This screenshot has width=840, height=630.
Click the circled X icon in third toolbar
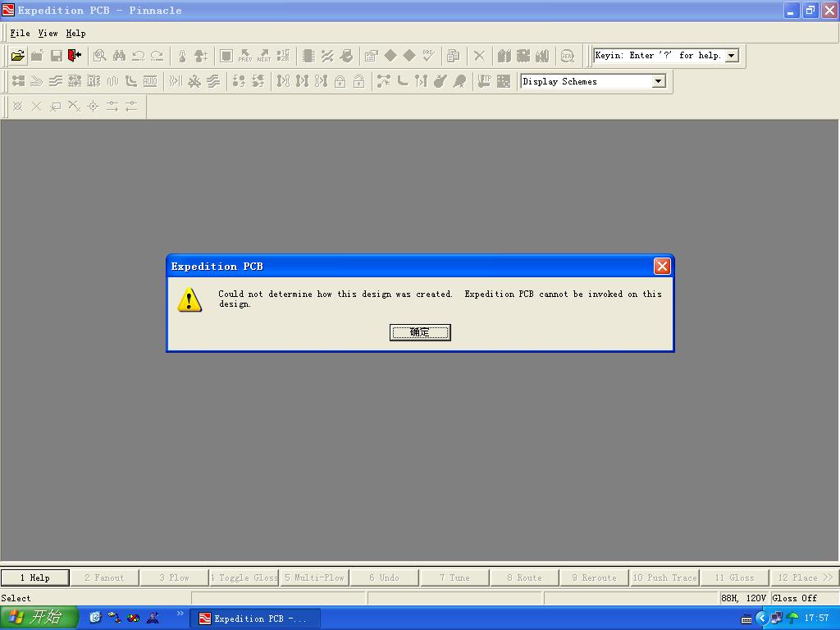[x=18, y=106]
